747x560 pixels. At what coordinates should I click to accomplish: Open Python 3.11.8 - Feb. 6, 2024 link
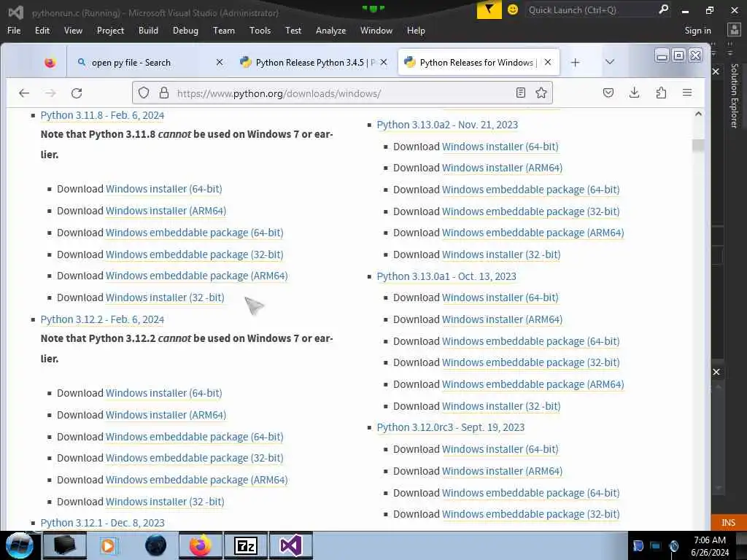tap(102, 115)
